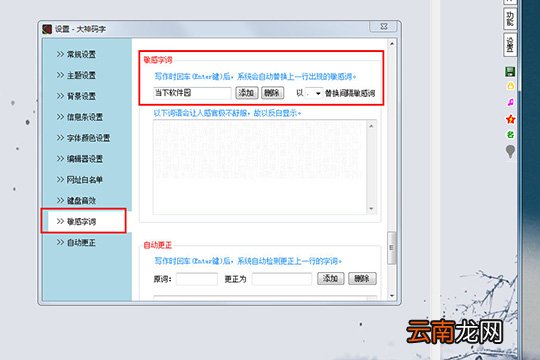Select 信息条设置 in settings sidebar
The image size is (540, 360).
pyautogui.click(x=80, y=117)
